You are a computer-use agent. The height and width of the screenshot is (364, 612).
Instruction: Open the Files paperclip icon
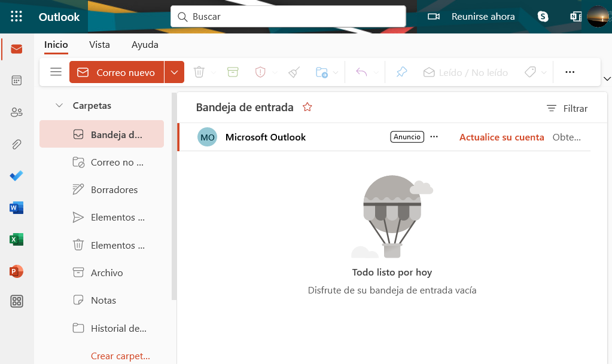(x=16, y=145)
